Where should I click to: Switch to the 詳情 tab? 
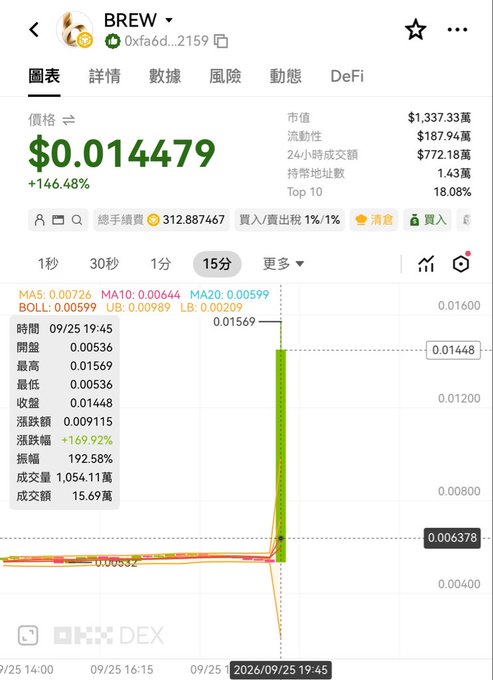(104, 76)
